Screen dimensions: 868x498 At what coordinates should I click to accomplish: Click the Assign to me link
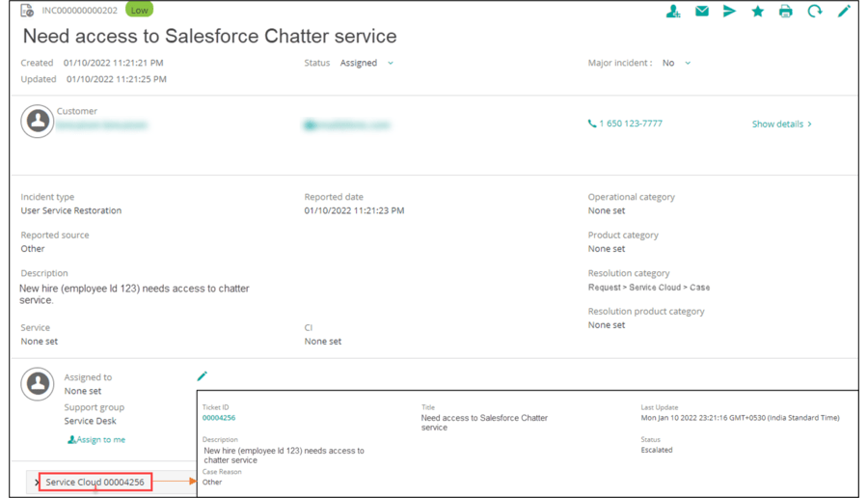[x=96, y=439]
